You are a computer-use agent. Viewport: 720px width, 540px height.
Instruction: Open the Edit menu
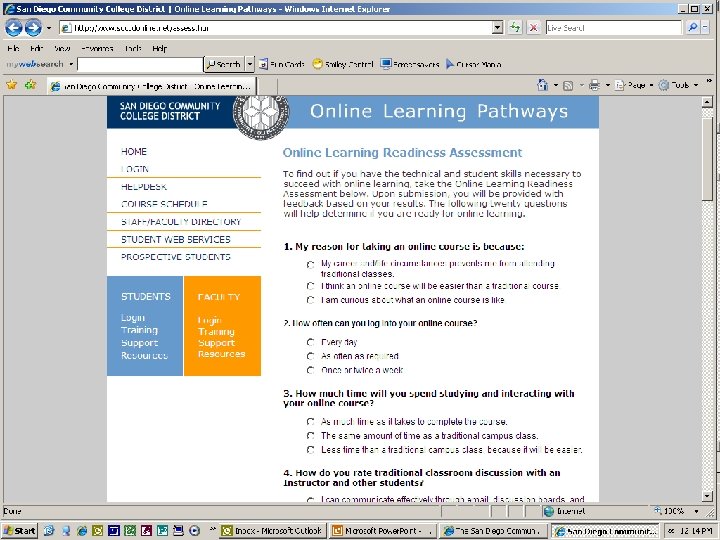[x=36, y=48]
